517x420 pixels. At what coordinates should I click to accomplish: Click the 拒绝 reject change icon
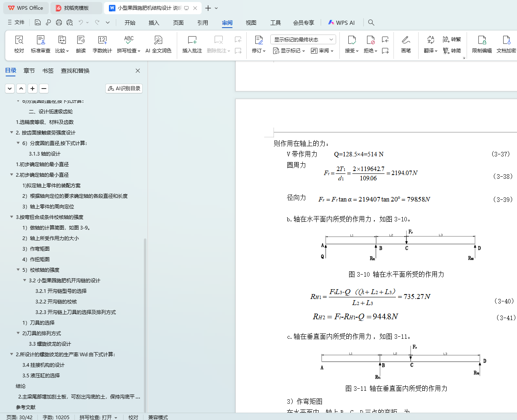point(370,40)
